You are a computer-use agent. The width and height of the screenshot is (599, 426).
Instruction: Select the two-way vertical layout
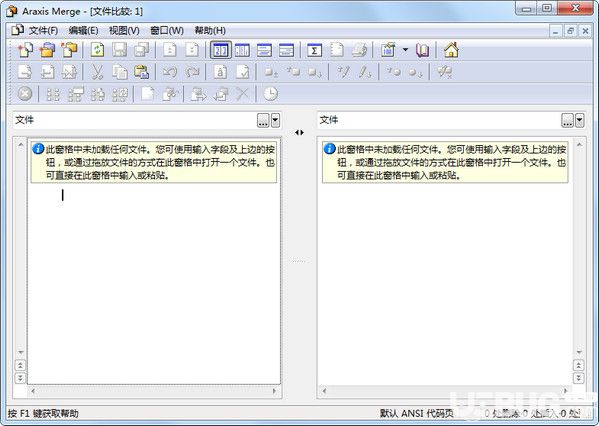click(220, 50)
